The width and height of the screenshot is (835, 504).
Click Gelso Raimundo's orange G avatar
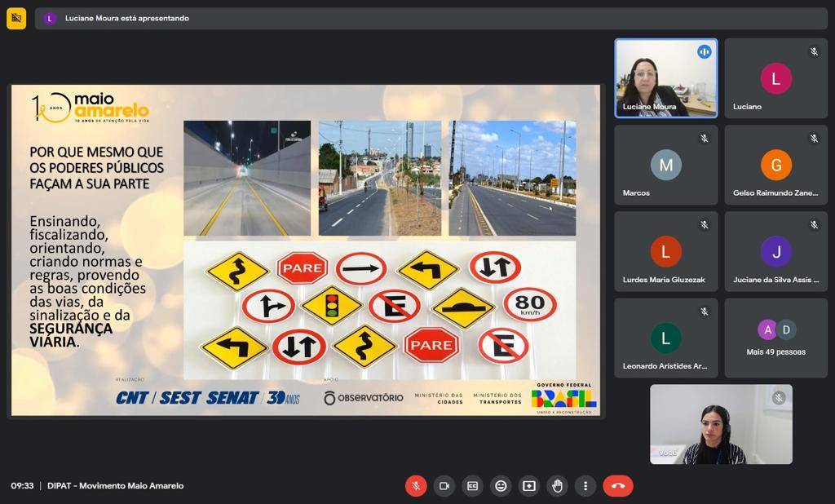tap(776, 166)
